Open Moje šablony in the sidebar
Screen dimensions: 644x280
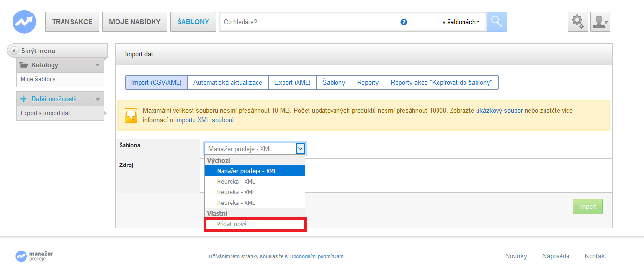click(38, 79)
